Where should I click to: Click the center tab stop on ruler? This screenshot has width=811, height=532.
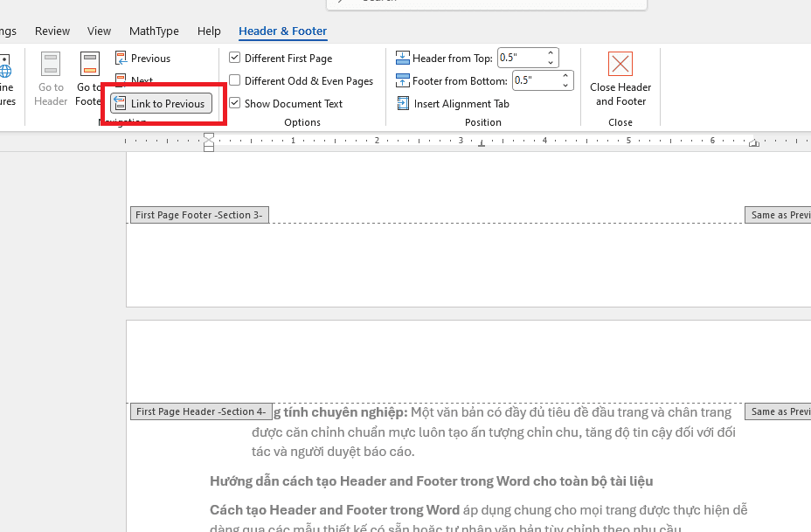(x=482, y=144)
